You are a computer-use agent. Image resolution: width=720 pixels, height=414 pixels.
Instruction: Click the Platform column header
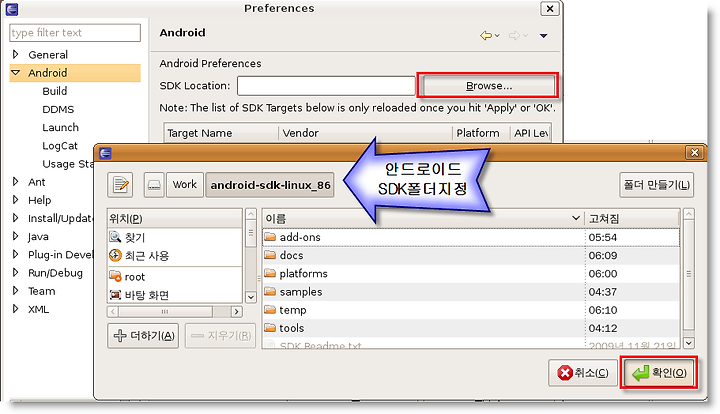click(x=481, y=133)
